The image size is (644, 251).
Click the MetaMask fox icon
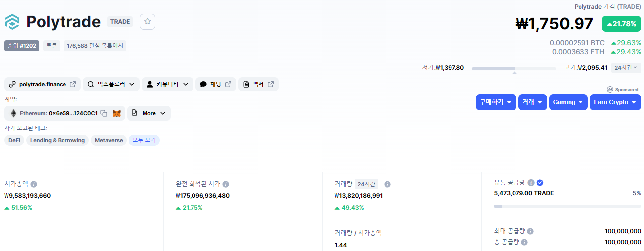coord(117,113)
